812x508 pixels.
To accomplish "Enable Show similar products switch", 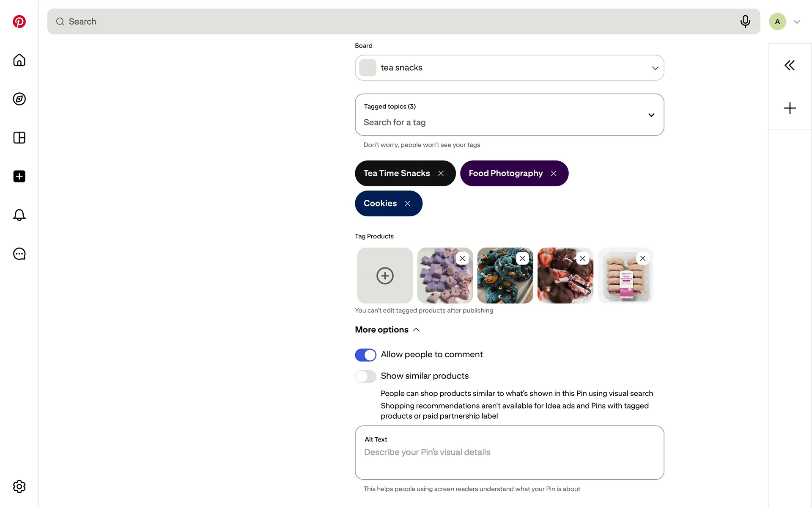I will (x=365, y=376).
